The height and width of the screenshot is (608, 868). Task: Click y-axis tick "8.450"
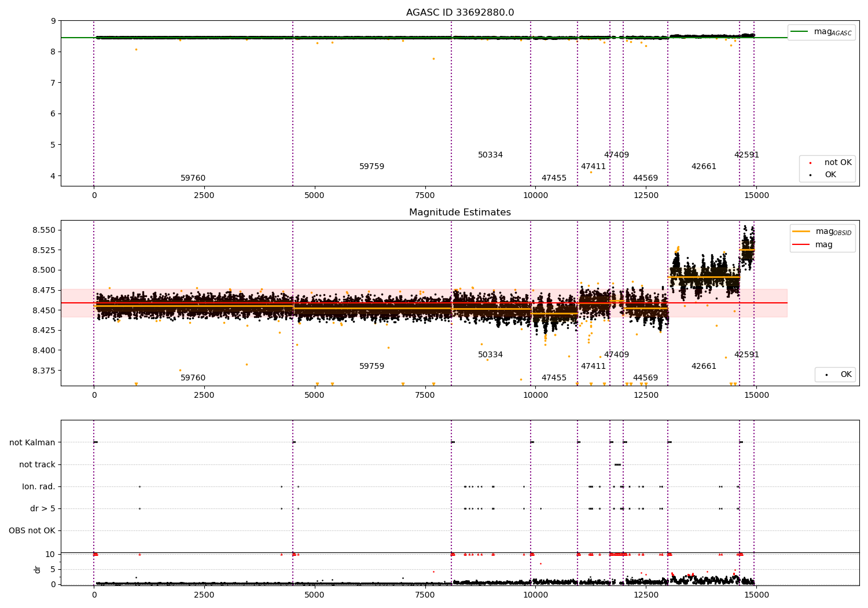pyautogui.click(x=44, y=310)
